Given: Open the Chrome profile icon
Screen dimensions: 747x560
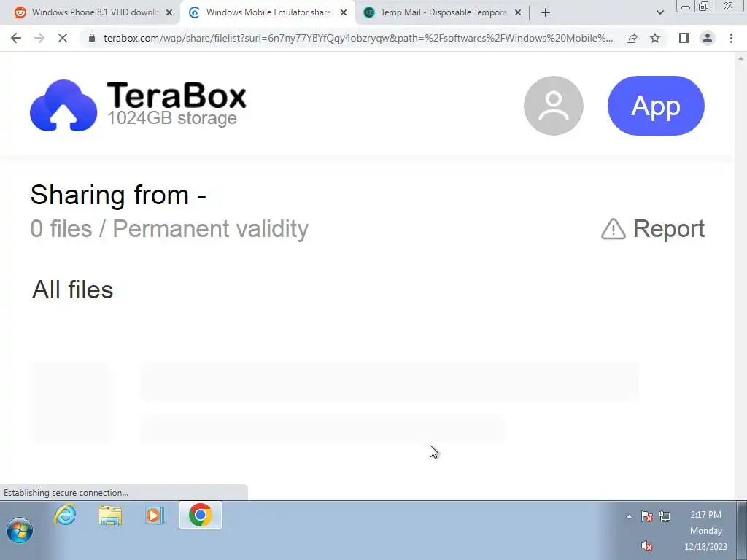Looking at the screenshot, I should tap(708, 38).
